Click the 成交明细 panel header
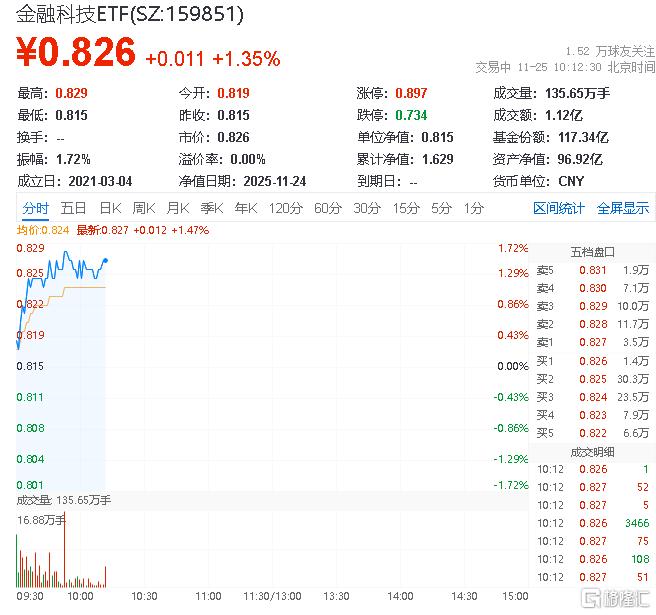 pos(592,452)
